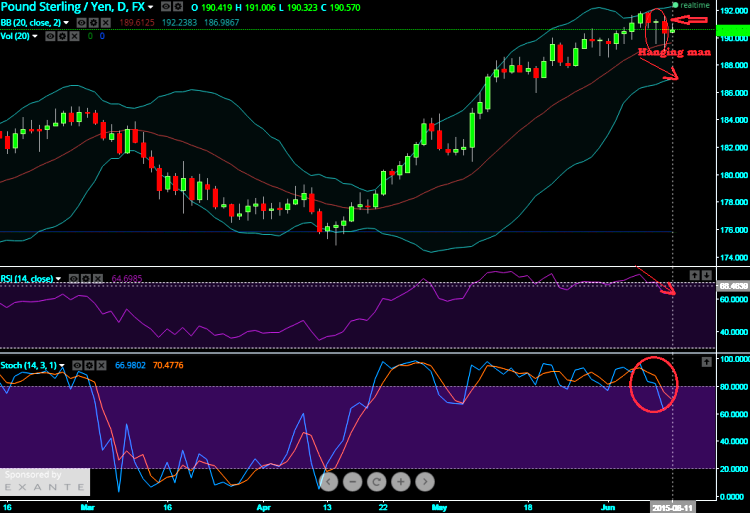Click the open price O 190.419

(x=212, y=8)
